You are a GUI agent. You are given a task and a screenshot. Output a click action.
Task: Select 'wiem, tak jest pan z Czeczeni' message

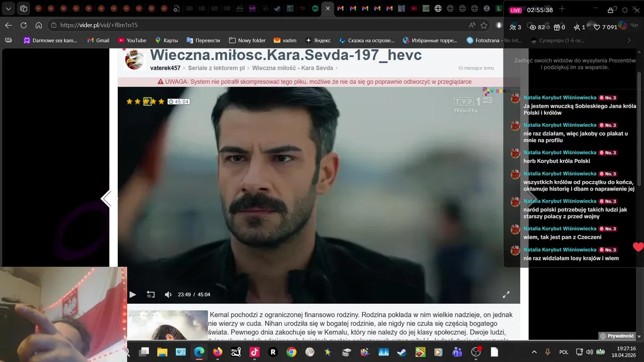(x=562, y=237)
